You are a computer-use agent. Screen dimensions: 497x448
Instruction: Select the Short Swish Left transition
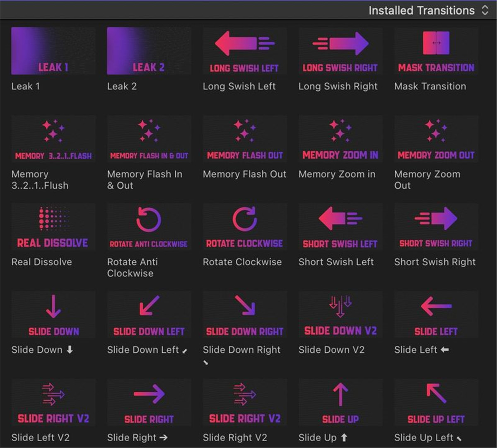pyautogui.click(x=340, y=227)
